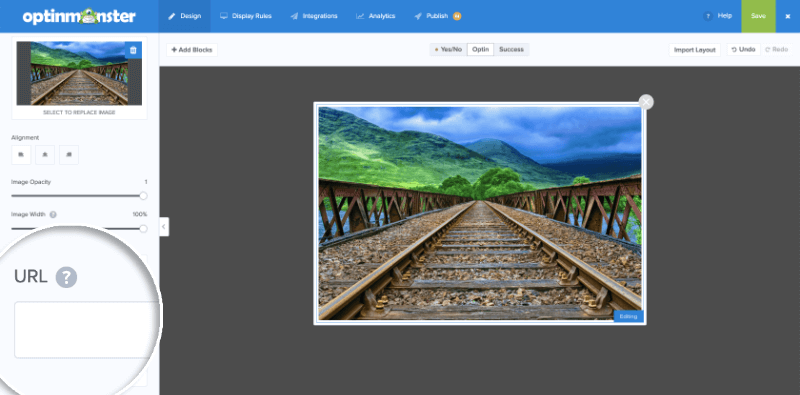Viewport: 800px width, 395px height.
Task: Click the Editing badge on the image
Action: 629,316
